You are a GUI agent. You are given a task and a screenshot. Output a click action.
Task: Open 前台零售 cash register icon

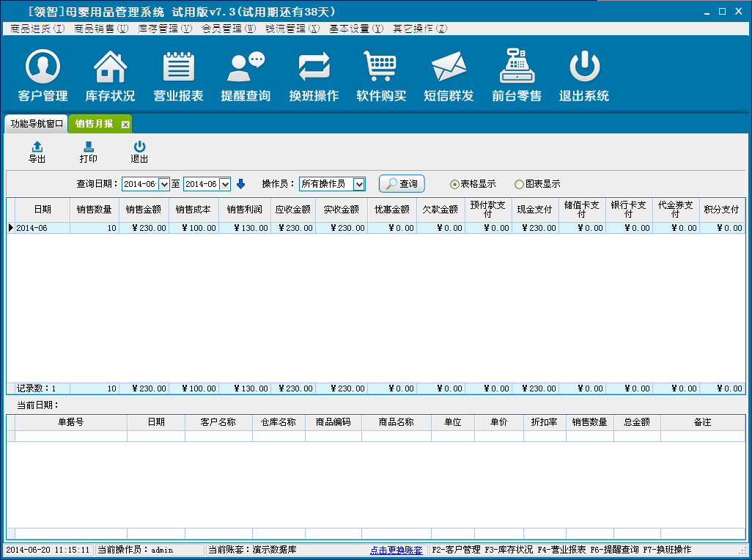point(517,67)
